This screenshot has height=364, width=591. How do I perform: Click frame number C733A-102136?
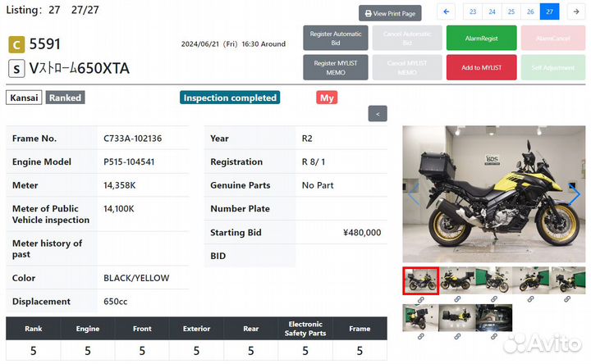point(133,139)
